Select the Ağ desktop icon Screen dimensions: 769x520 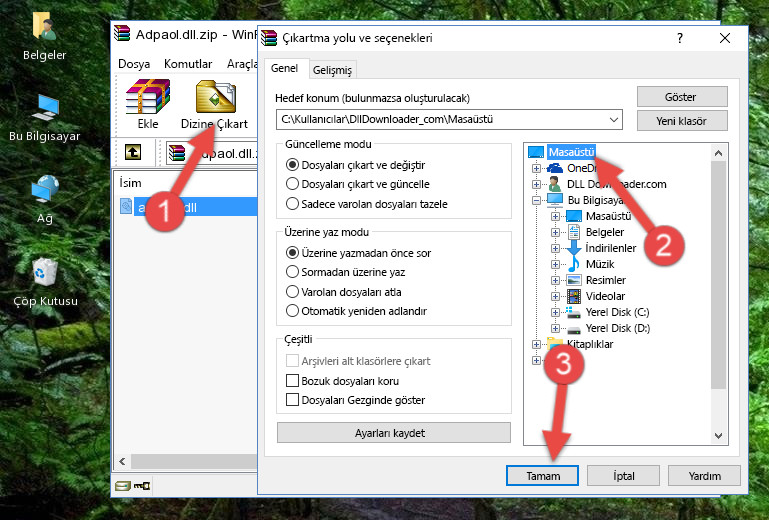coord(45,199)
